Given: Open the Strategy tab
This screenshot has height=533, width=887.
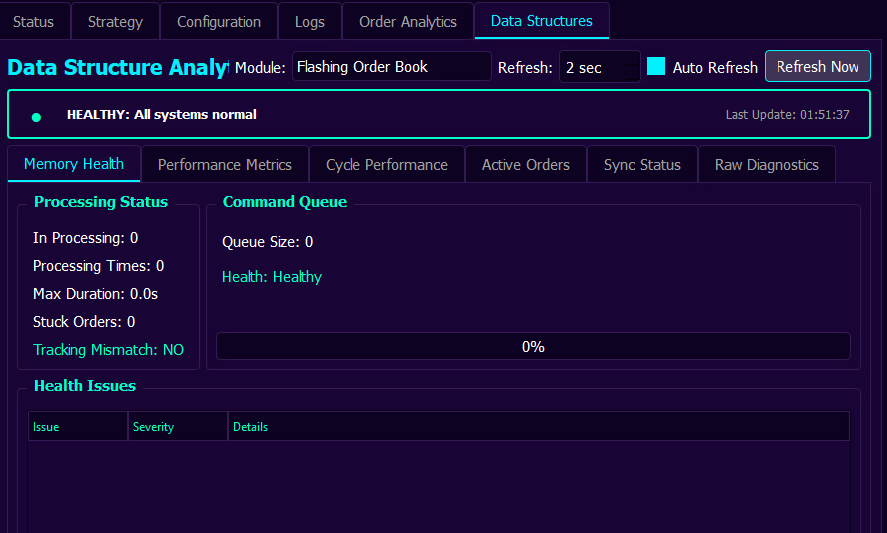Looking at the screenshot, I should (x=115, y=21).
